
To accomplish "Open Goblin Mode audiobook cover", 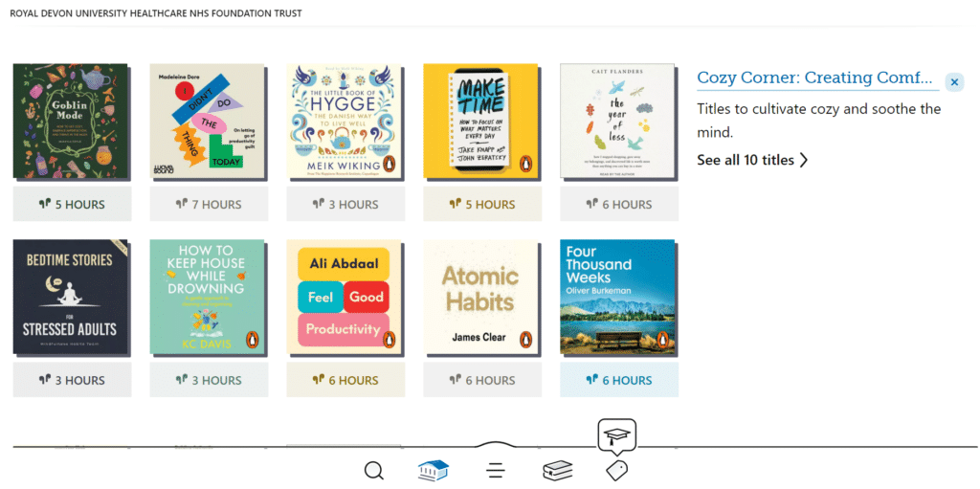I will tap(70, 122).
